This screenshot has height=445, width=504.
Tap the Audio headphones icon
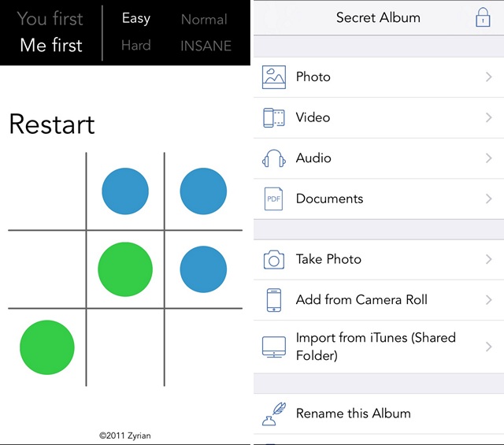pyautogui.click(x=273, y=158)
